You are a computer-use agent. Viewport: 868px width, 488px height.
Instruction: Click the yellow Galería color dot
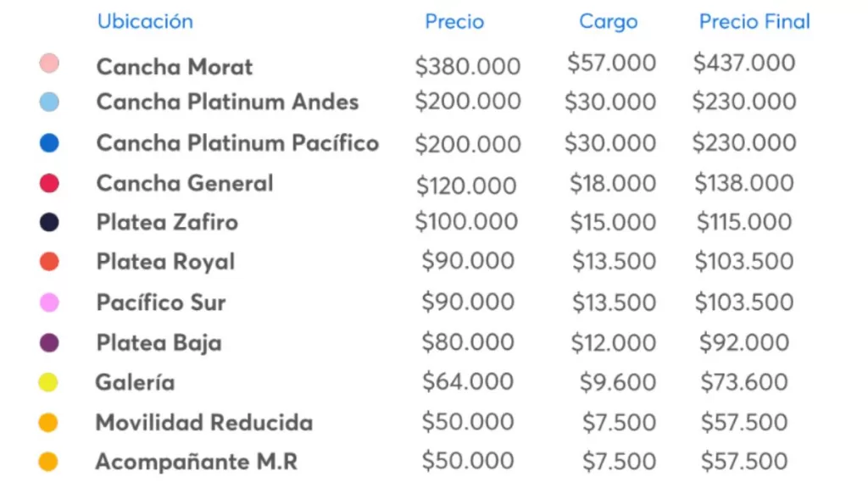(x=49, y=383)
